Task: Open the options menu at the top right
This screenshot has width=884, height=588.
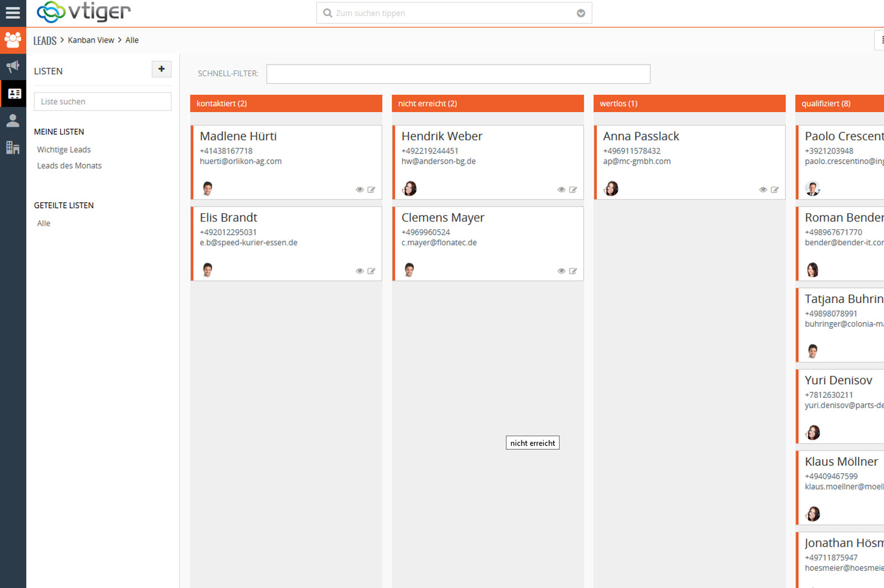Action: point(880,40)
